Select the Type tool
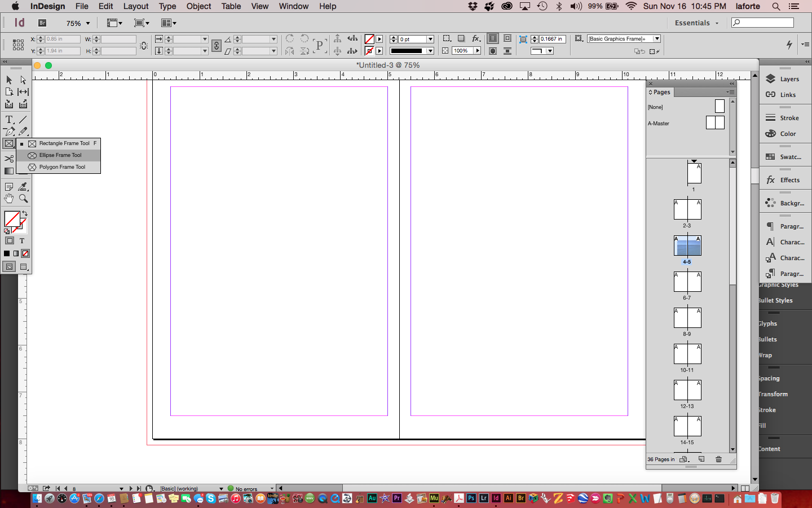 point(9,120)
